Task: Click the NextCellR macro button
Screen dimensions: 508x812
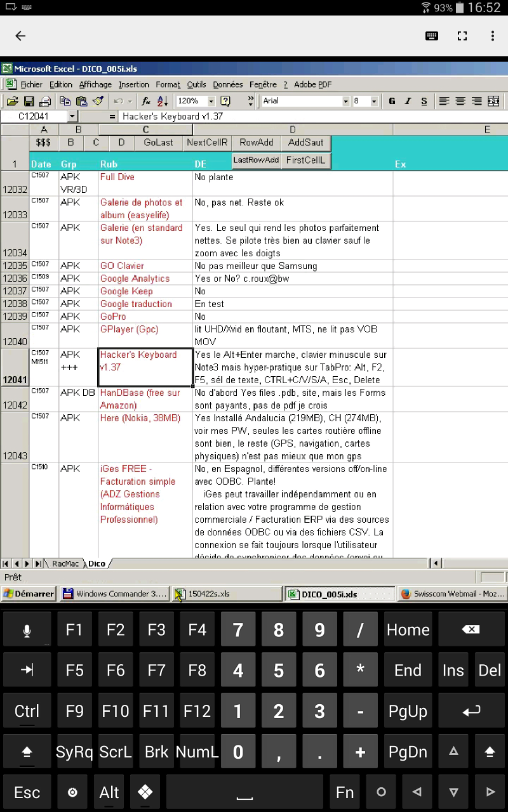Action: pos(207,143)
